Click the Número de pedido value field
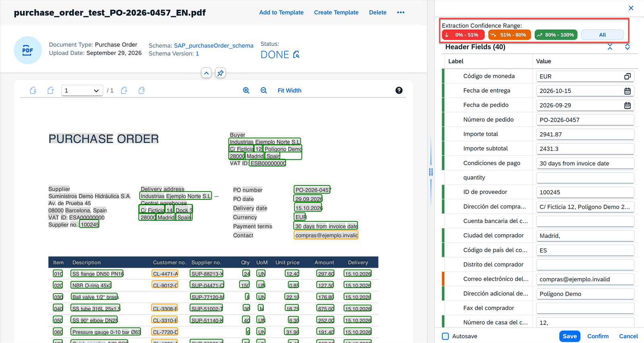 coord(585,120)
